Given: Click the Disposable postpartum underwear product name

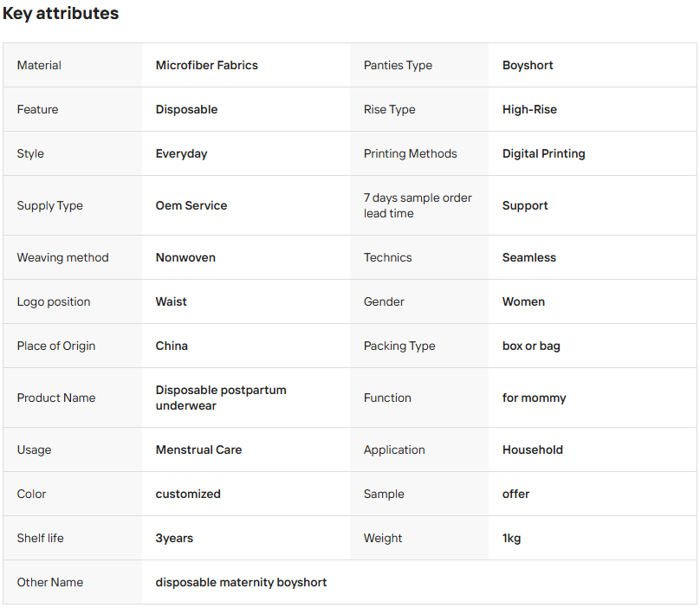Looking at the screenshot, I should [x=221, y=398].
